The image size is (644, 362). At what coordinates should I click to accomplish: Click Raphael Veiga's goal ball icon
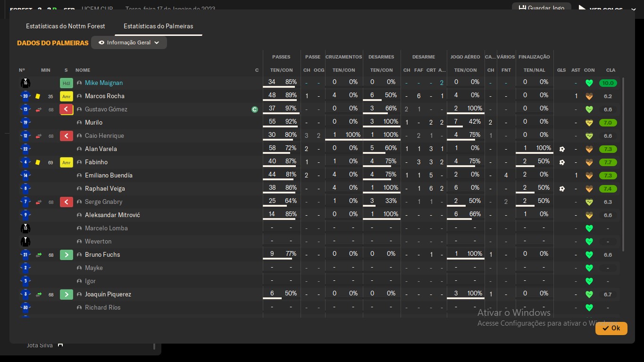pyautogui.click(x=561, y=189)
